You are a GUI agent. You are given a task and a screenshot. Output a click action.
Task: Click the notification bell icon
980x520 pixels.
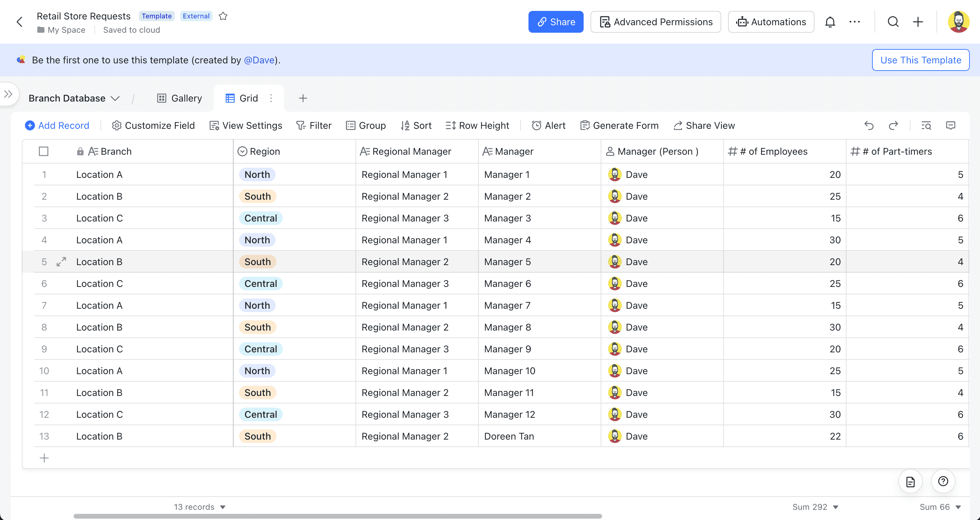click(830, 22)
